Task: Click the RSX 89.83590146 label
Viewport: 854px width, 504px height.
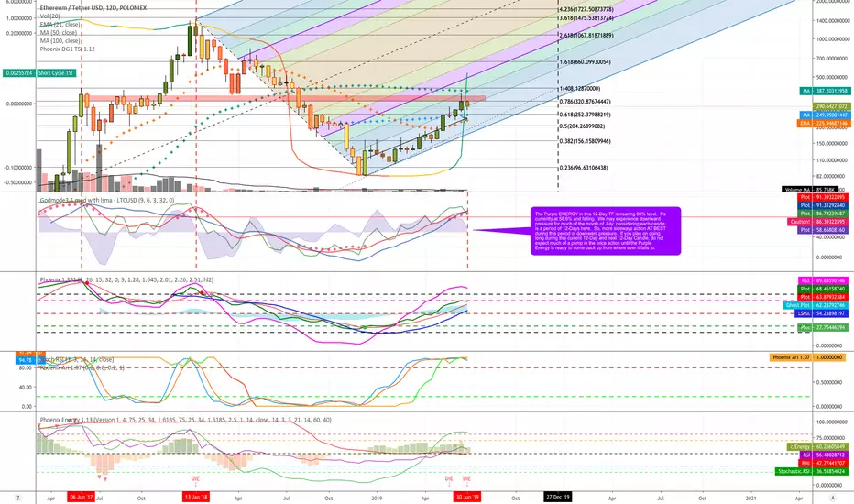Action: [824, 280]
